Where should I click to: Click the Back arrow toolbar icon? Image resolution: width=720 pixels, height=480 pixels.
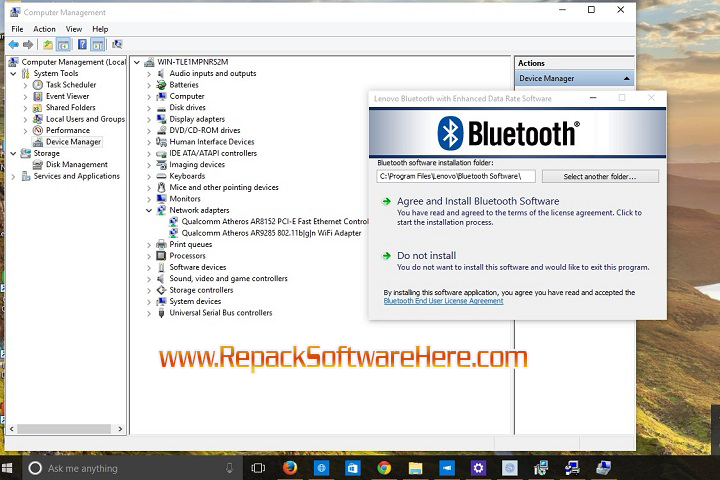point(13,45)
